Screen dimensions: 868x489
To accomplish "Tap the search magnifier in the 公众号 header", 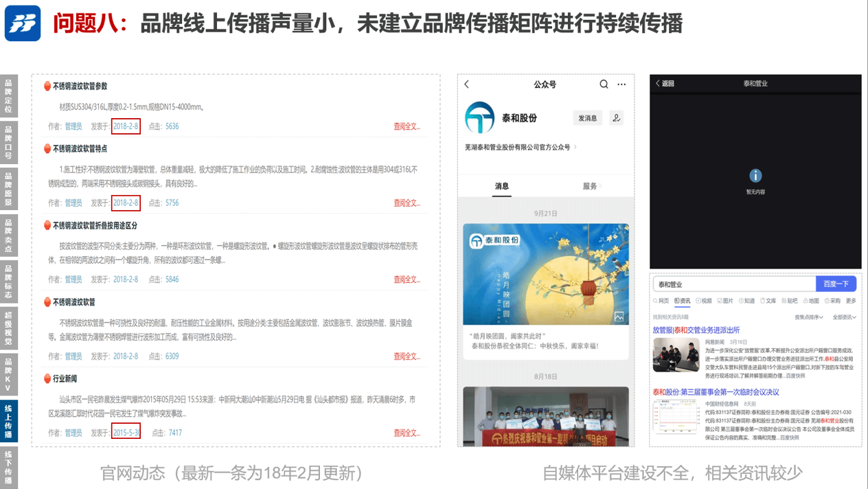I will click(604, 84).
